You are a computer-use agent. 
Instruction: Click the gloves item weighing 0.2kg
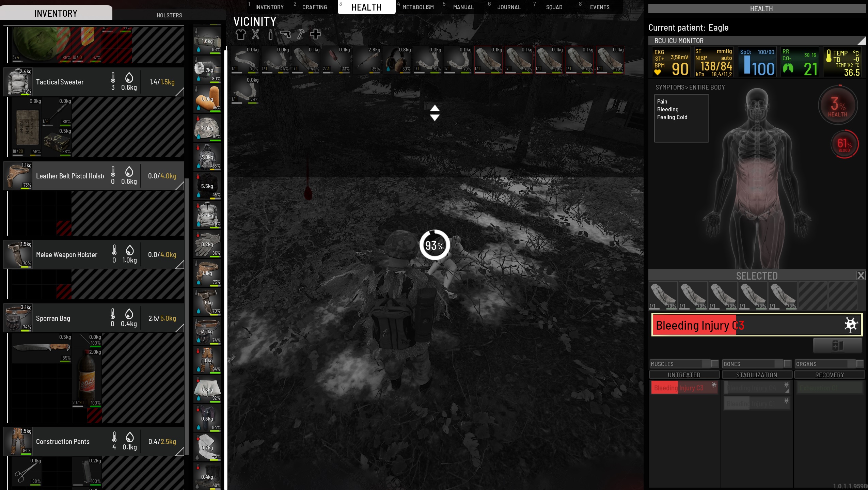(207, 244)
